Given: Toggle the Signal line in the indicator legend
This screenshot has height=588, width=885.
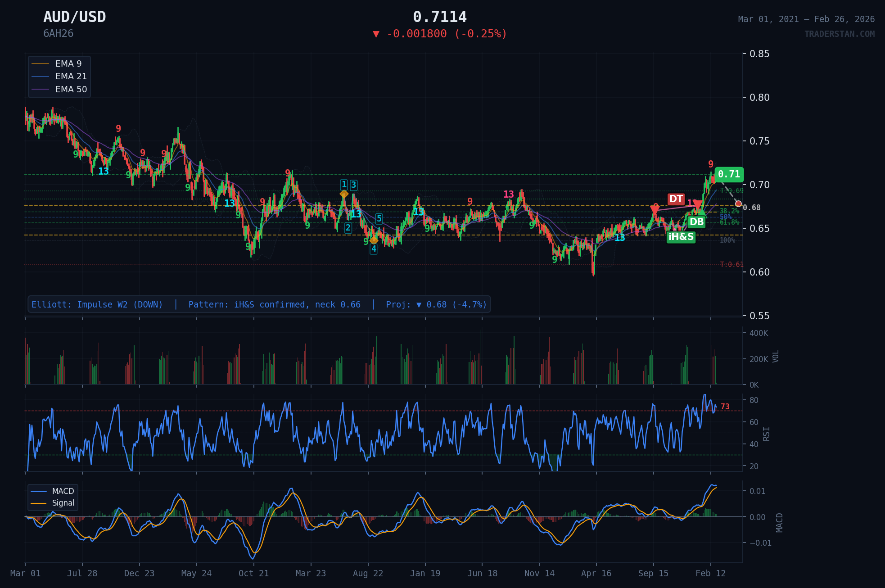Looking at the screenshot, I should point(63,503).
